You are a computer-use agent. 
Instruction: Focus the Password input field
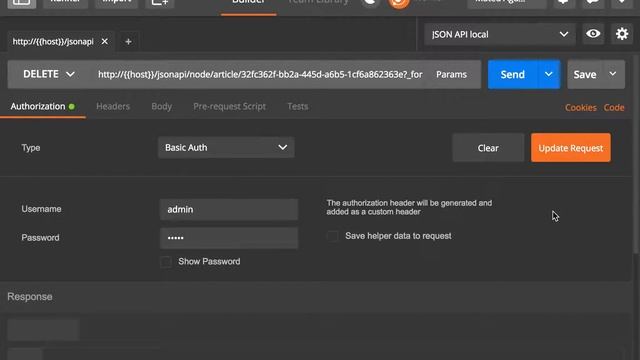pos(229,238)
